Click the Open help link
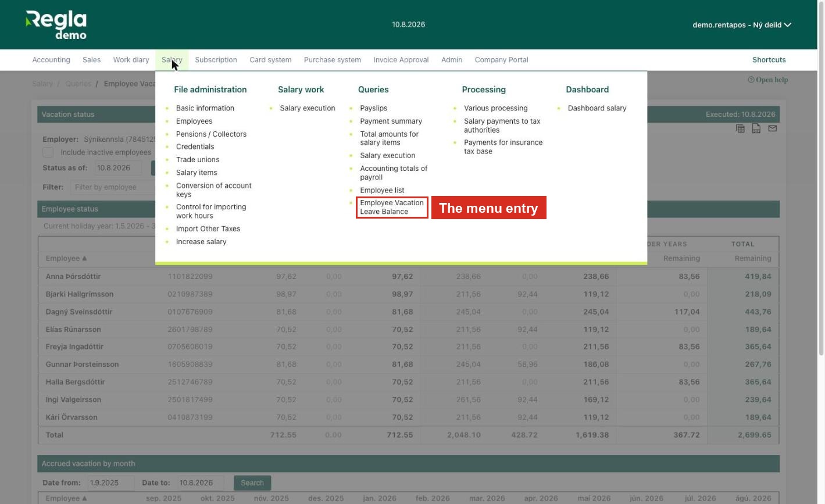 [x=768, y=80]
